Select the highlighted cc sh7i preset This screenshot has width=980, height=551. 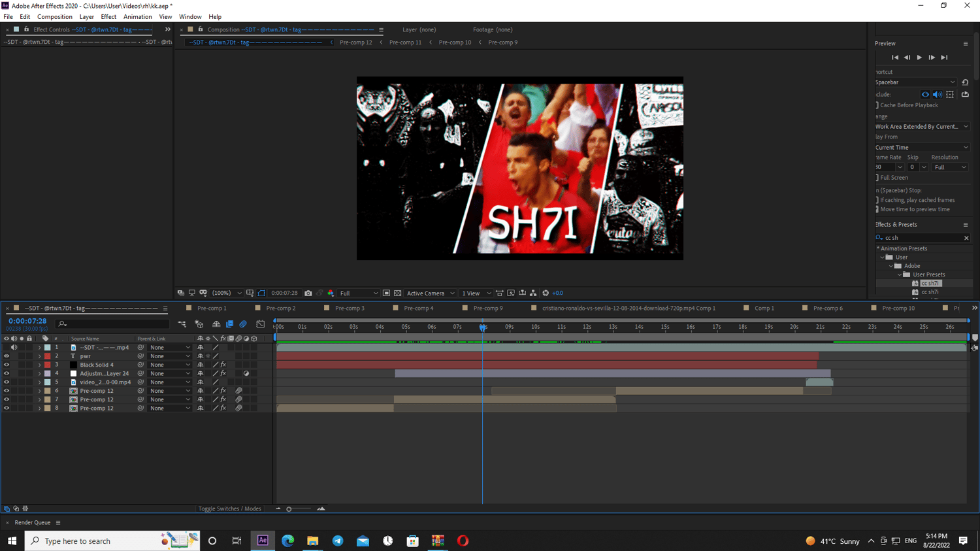tap(930, 284)
